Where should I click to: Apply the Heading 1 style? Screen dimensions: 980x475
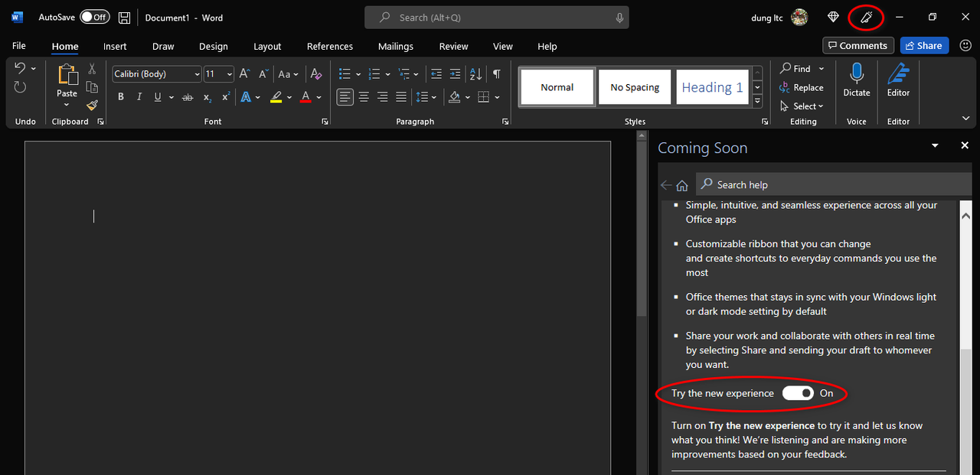(712, 87)
